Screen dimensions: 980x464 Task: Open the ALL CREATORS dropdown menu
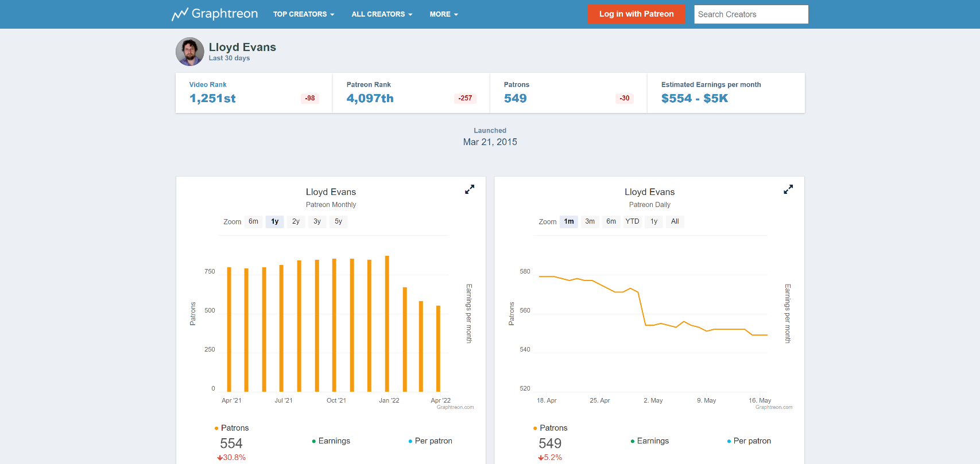coord(382,14)
